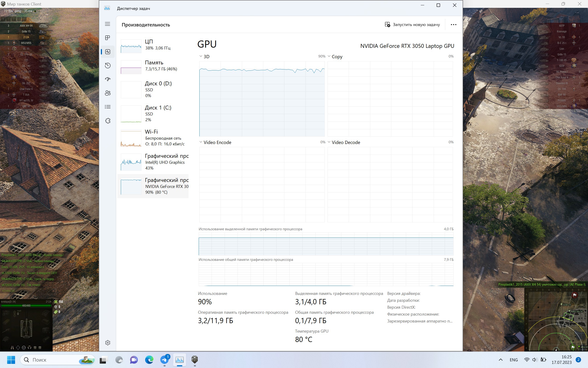Select Intel(R) UHD Graphics GPU entry

[x=153, y=162]
